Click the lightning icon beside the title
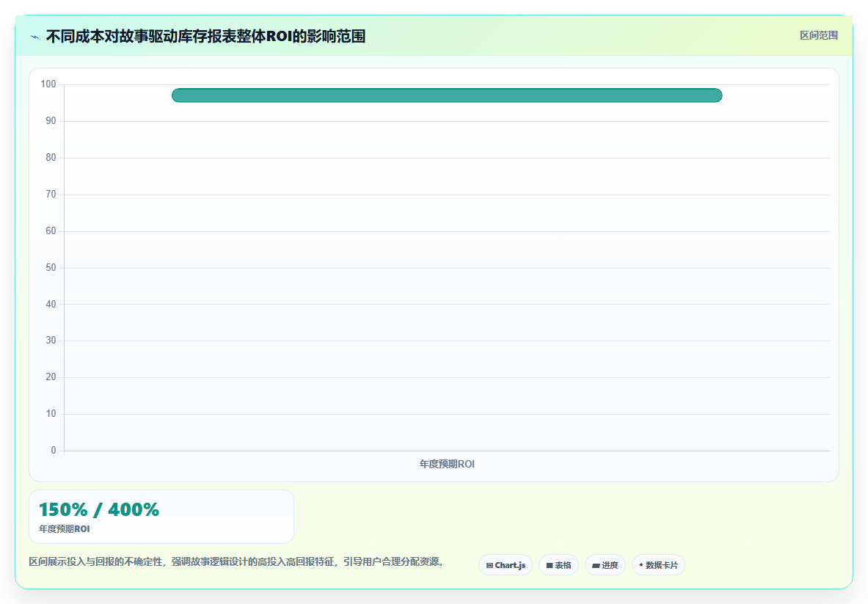Image resolution: width=868 pixels, height=604 pixels. coord(35,37)
